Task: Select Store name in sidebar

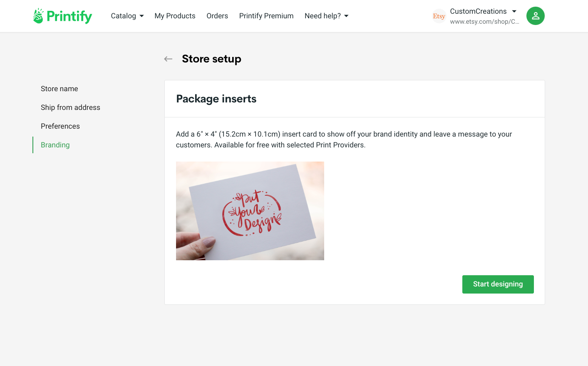Action: coord(59,89)
